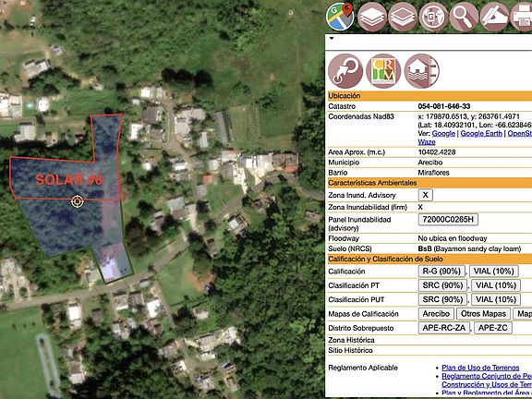
Task: Click the 72000C0265H flood panel button
Action: [x=448, y=220]
